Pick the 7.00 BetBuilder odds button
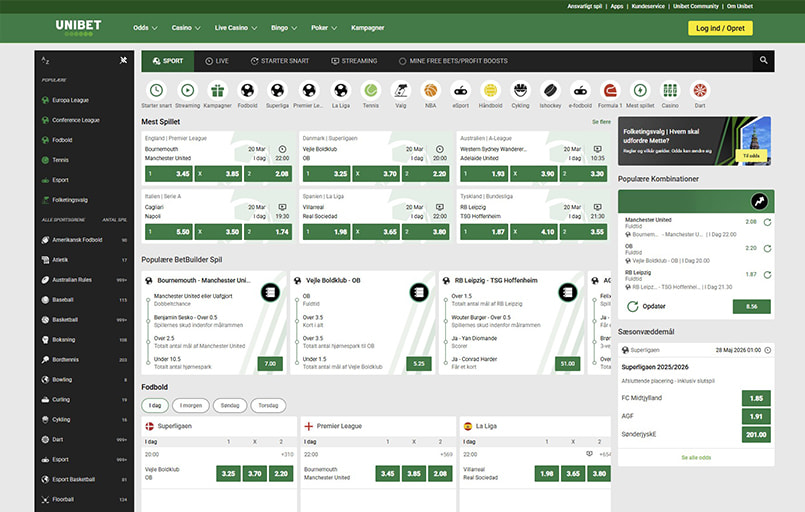The width and height of the screenshot is (805, 512). (x=270, y=364)
